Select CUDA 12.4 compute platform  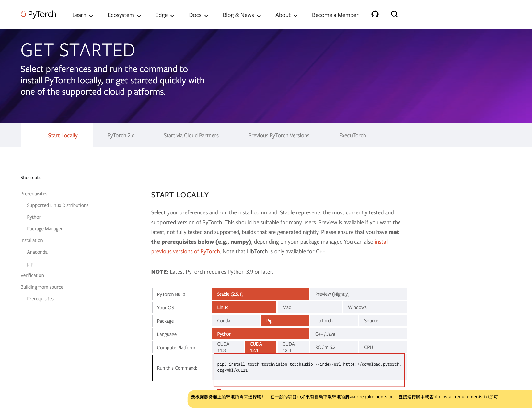pyautogui.click(x=293, y=347)
